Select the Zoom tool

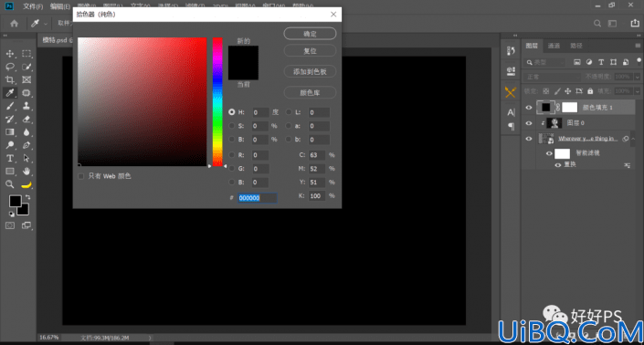point(10,184)
